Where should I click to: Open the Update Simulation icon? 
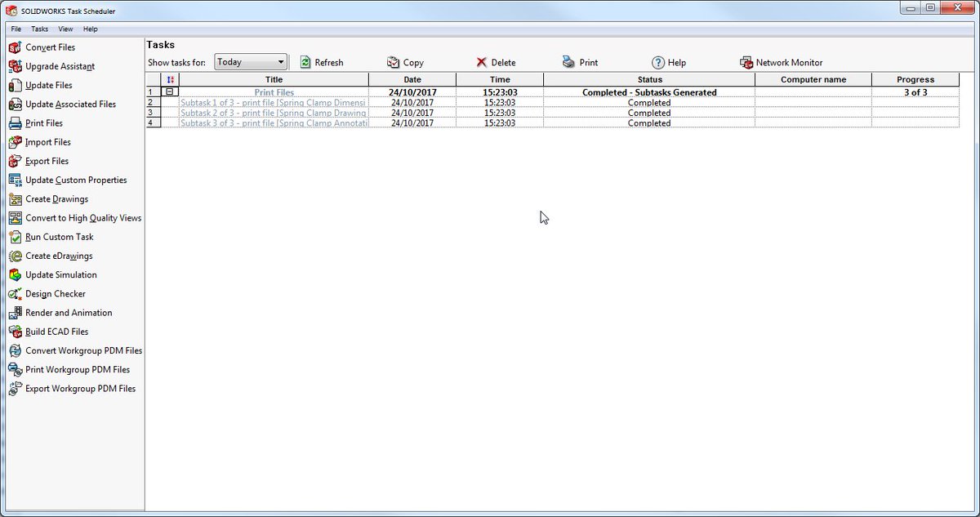tap(15, 274)
